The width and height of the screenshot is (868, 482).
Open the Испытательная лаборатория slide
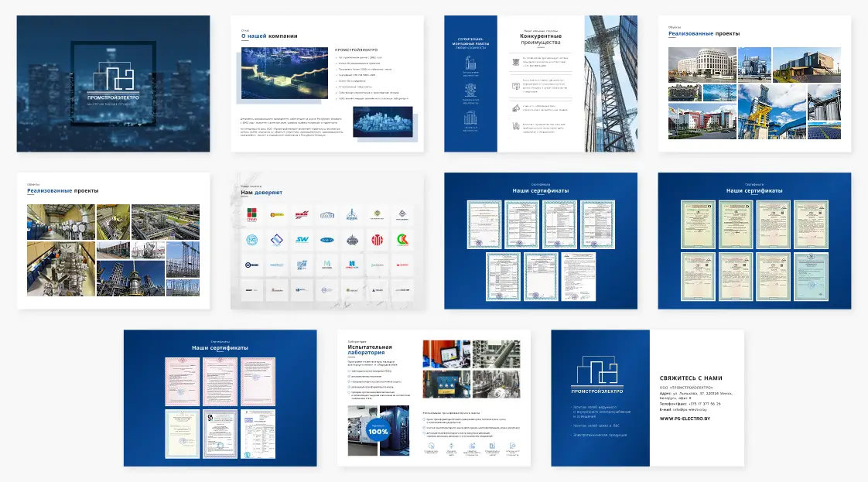(x=434, y=398)
